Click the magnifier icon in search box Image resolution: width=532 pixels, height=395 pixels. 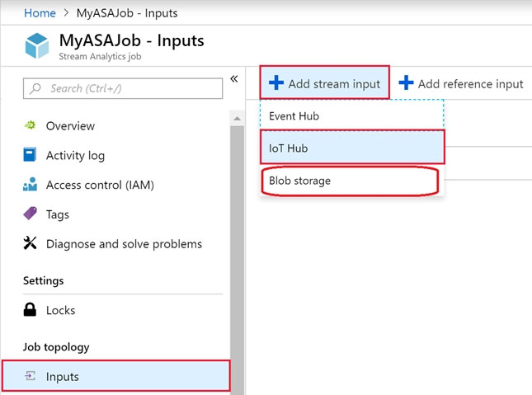pyautogui.click(x=35, y=88)
